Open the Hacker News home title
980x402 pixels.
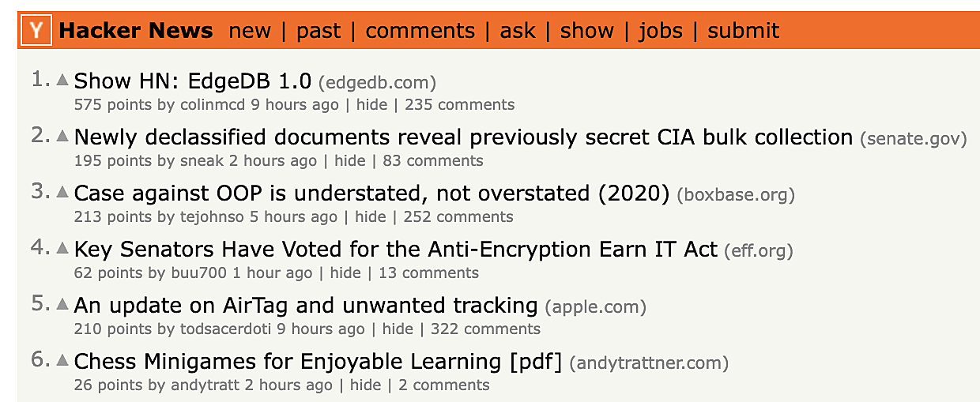[x=136, y=31]
